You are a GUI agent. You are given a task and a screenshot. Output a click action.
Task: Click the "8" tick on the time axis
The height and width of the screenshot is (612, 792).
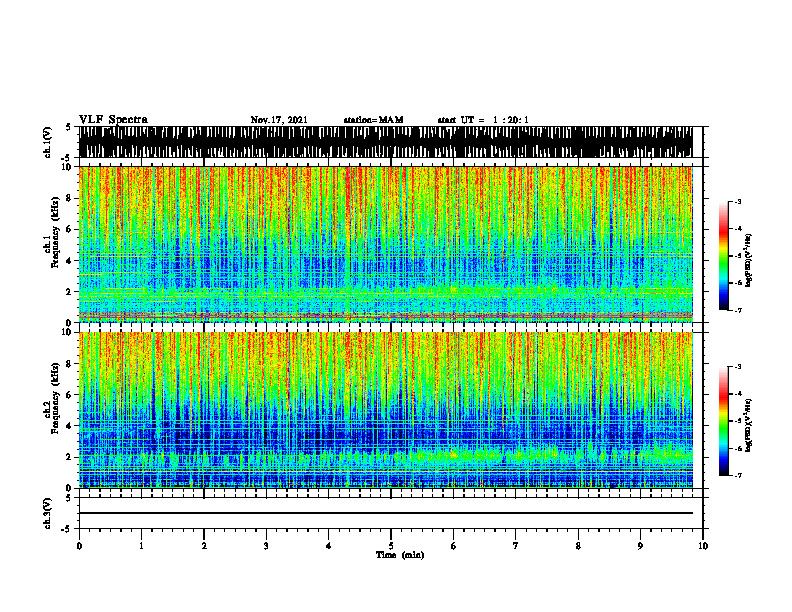click(x=578, y=546)
